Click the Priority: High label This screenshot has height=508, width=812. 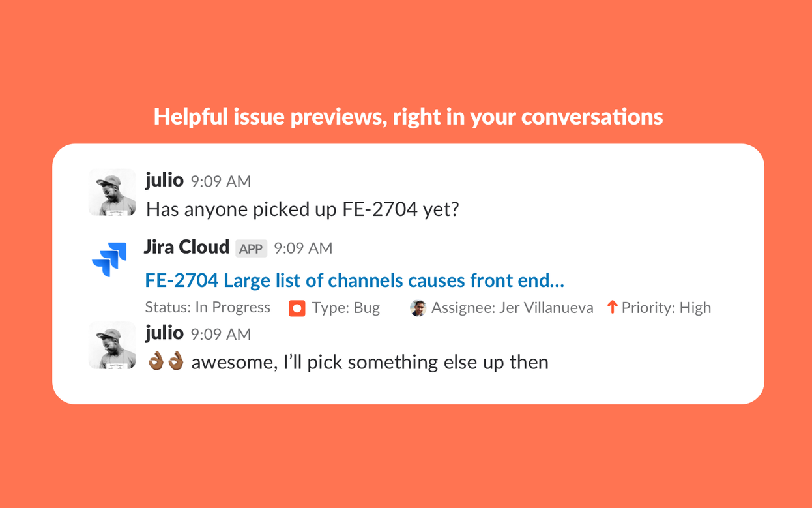(666, 308)
